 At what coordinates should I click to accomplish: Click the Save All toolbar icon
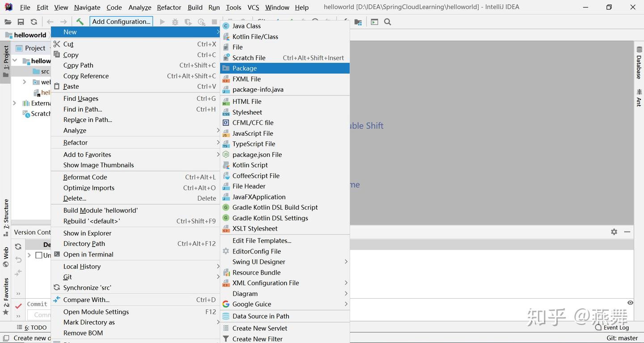tap(21, 21)
